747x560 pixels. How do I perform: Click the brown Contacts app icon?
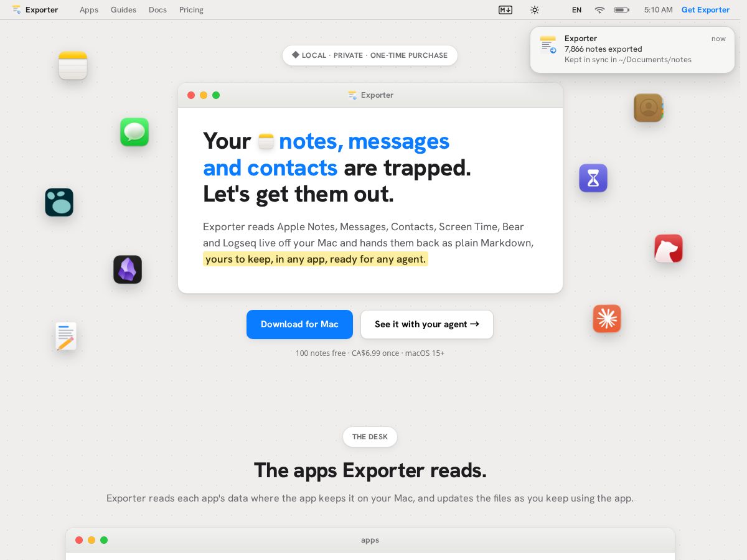648,108
